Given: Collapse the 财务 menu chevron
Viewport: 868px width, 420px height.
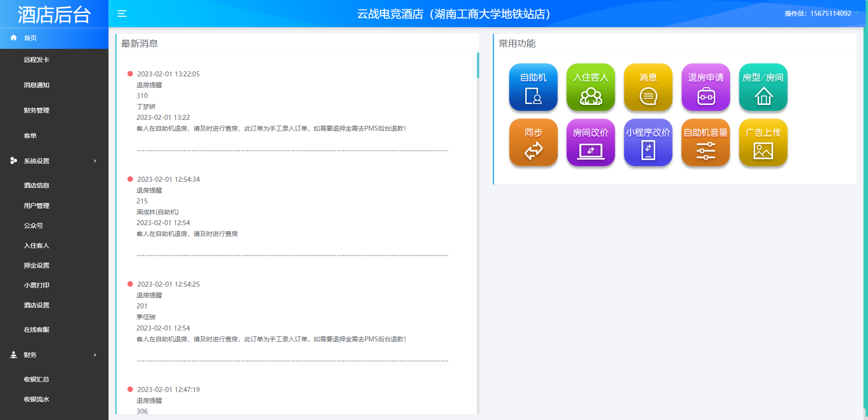Looking at the screenshot, I should click(x=95, y=355).
